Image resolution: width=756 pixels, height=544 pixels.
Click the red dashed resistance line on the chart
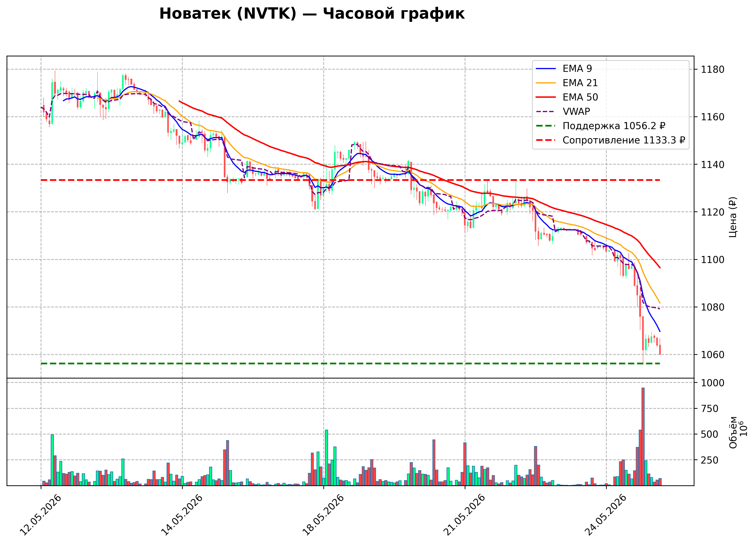tap(350, 180)
